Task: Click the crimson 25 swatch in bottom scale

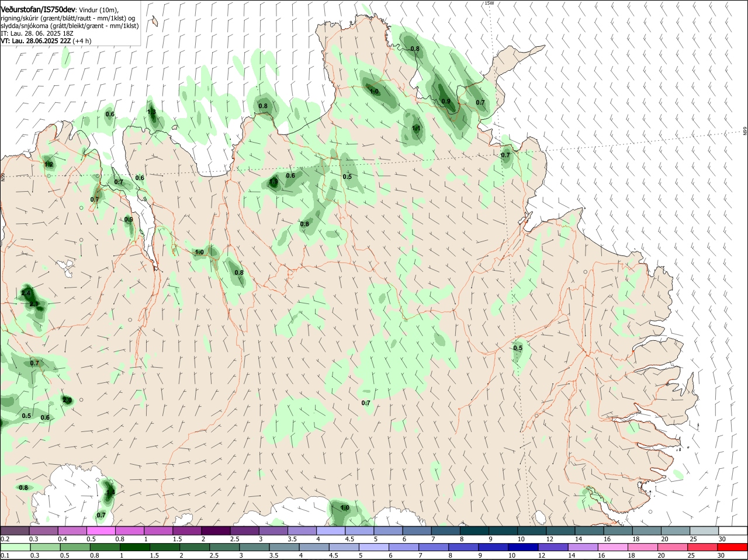Action: pos(704,547)
